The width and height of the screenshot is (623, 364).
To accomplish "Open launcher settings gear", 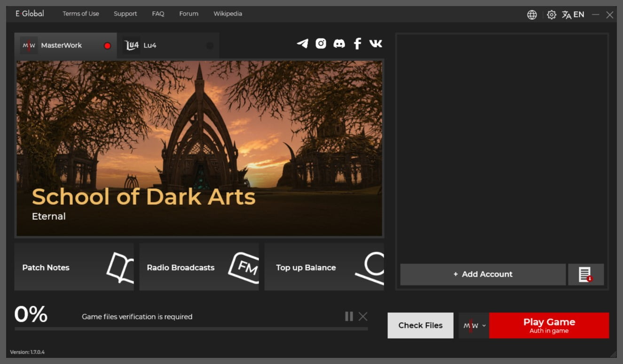I will 552,15.
